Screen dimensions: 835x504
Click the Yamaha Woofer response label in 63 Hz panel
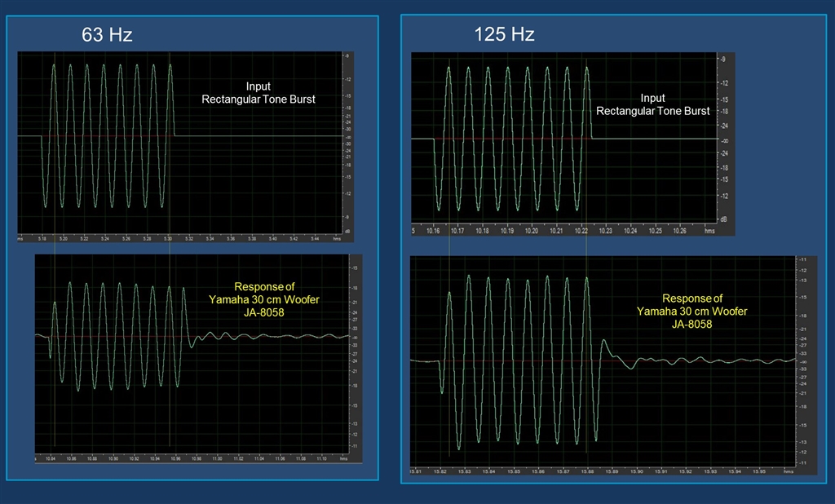point(264,299)
